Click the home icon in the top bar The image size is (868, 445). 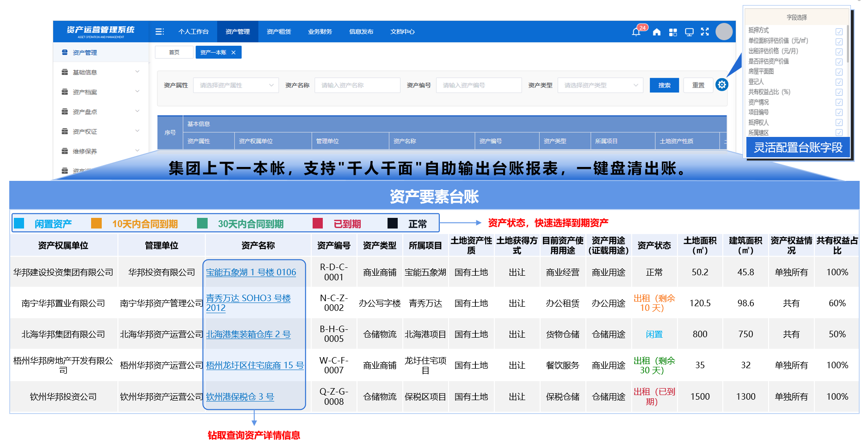[657, 32]
